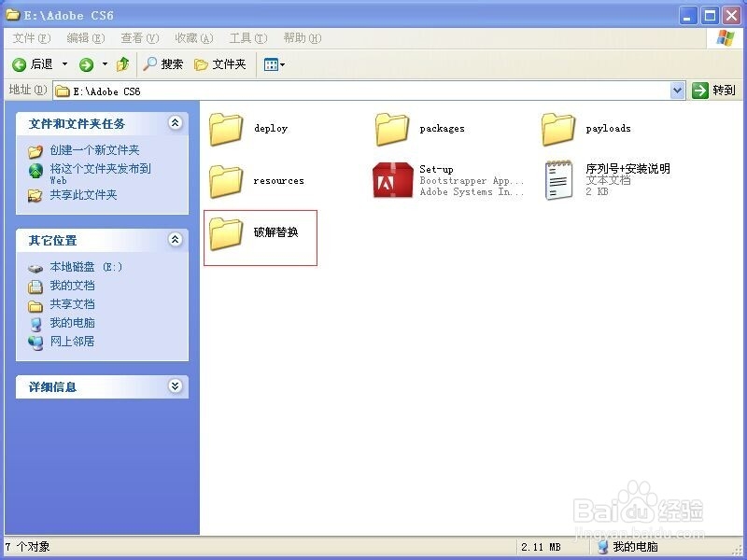Image resolution: width=747 pixels, height=560 pixels.
Task: Open 网上邻居 link
Action: (73, 342)
